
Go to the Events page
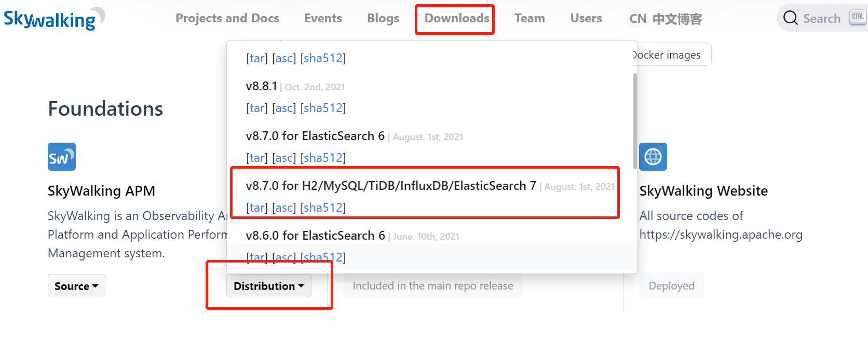pos(323,18)
